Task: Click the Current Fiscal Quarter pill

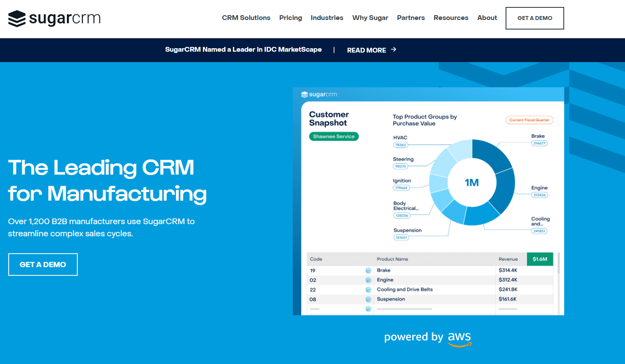Action: 529,120
